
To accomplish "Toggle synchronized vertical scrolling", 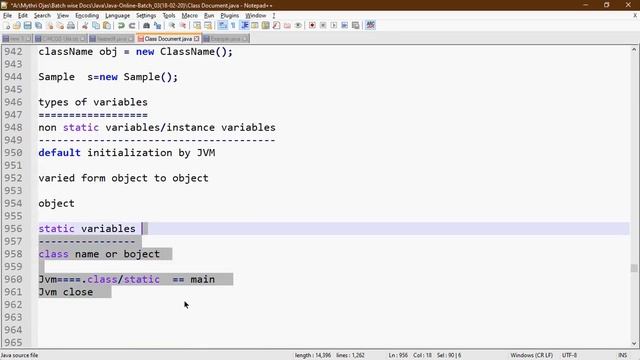I will click(197, 25).
